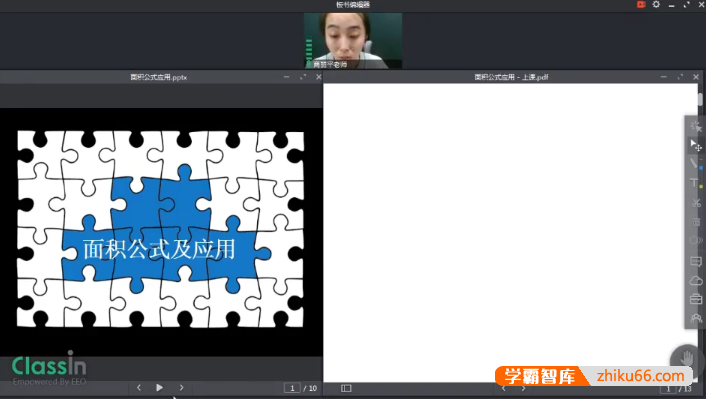Maximize the pptx window
Screen dimensions: 706x399
click(303, 77)
